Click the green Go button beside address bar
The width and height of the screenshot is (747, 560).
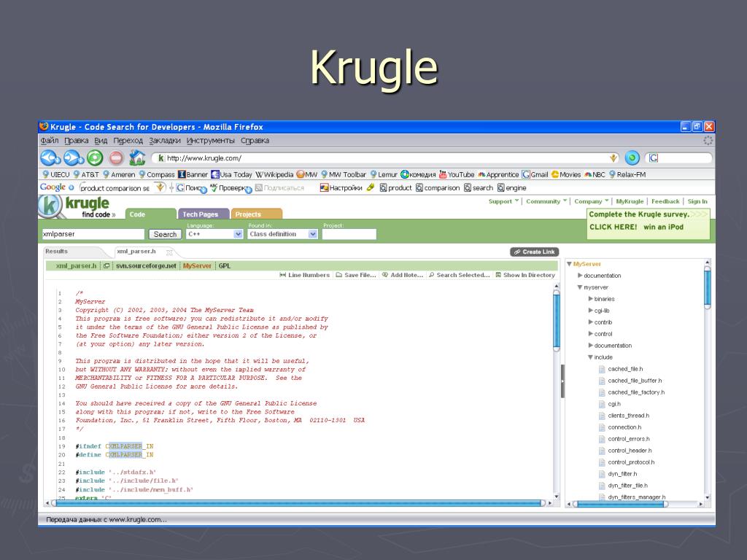point(632,157)
